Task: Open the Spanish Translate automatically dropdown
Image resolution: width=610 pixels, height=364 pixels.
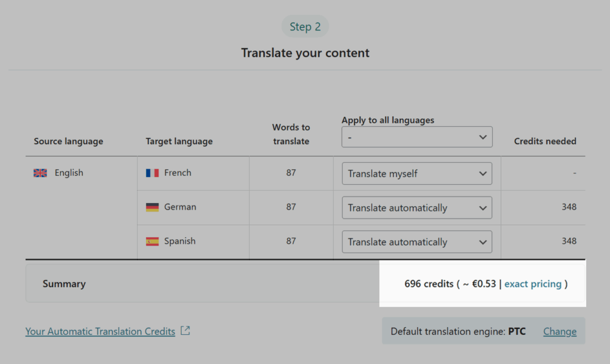Action: [416, 242]
